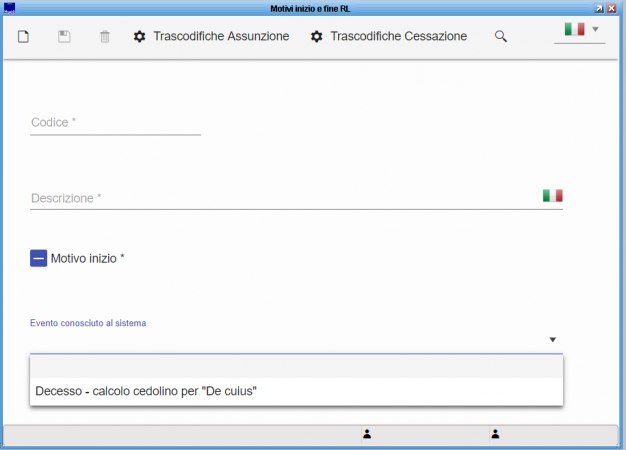Image resolution: width=626 pixels, height=450 pixels.
Task: Open the toolbar language flag dropdown
Action: click(x=580, y=30)
